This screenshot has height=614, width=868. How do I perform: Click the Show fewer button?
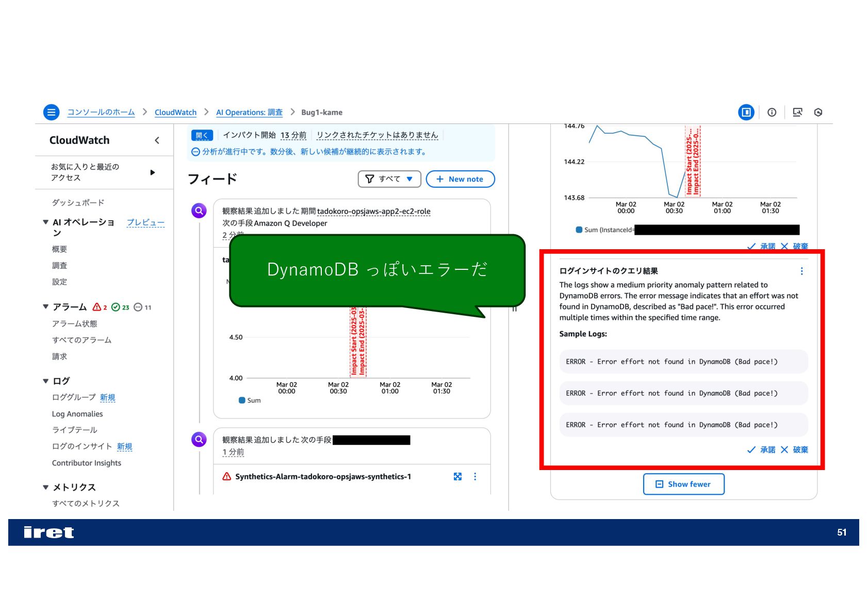pos(683,484)
